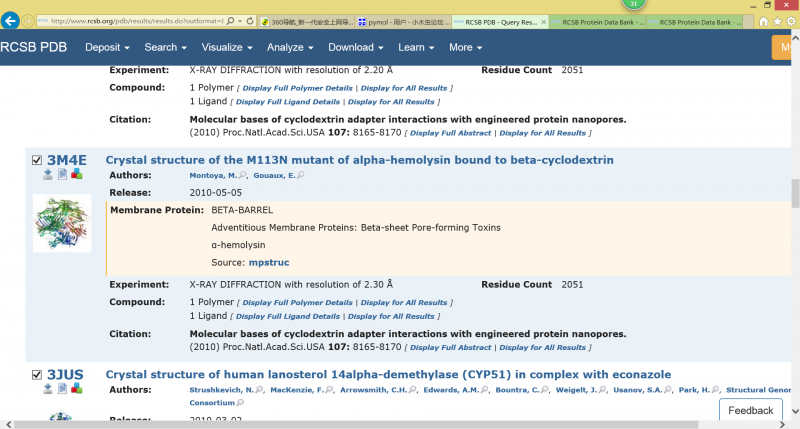Click Display Full Ligand Details in 3M4E entry
This screenshot has width=800, height=429.
[288, 316]
